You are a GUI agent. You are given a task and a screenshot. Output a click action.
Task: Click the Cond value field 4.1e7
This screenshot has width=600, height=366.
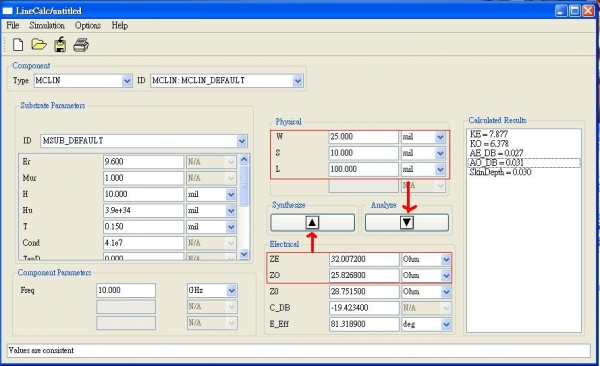click(x=143, y=243)
